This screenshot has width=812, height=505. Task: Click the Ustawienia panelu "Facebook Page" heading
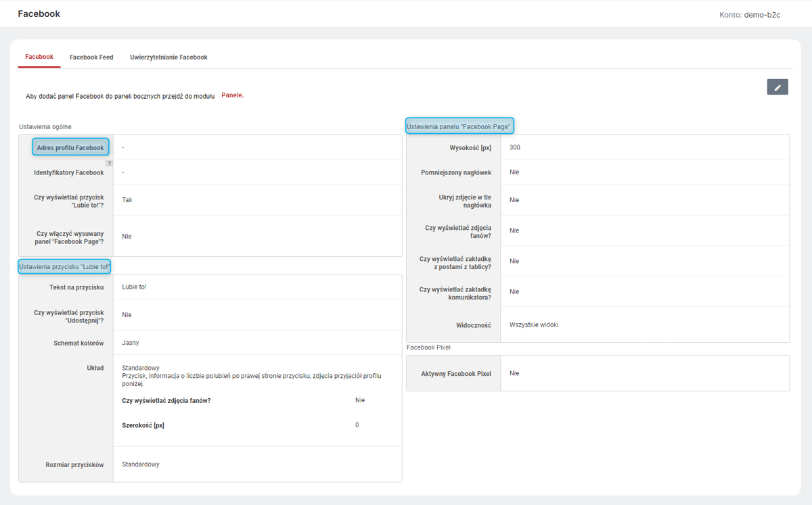click(460, 126)
